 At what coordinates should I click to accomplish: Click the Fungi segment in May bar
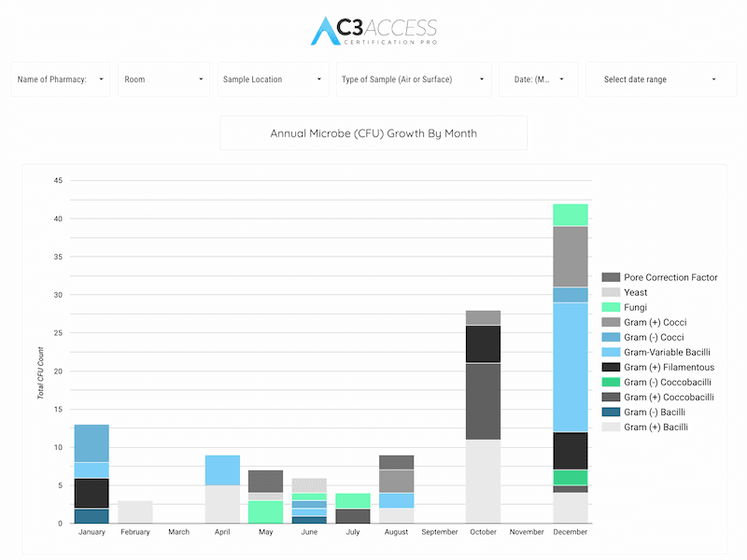click(x=266, y=512)
